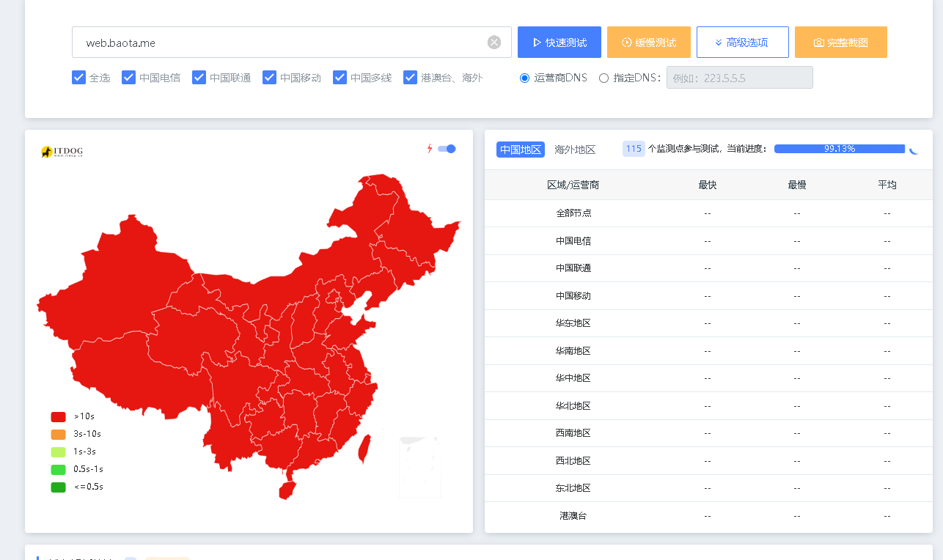
Task: Click the domain input field with web.baota.me
Action: 279,43
